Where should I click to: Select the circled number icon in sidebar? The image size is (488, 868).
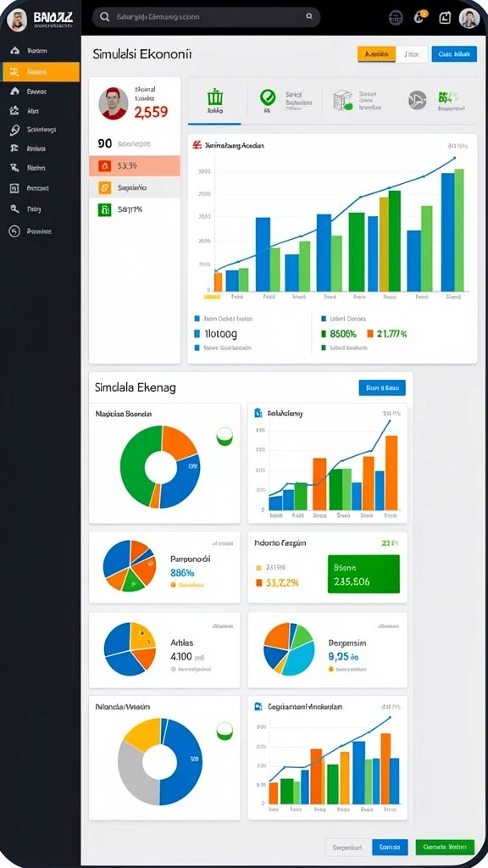click(15, 231)
